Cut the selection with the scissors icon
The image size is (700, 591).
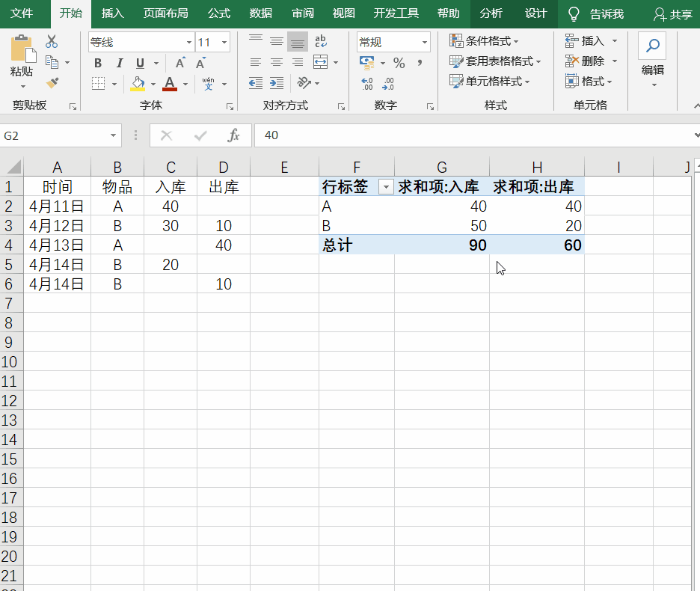(x=50, y=41)
